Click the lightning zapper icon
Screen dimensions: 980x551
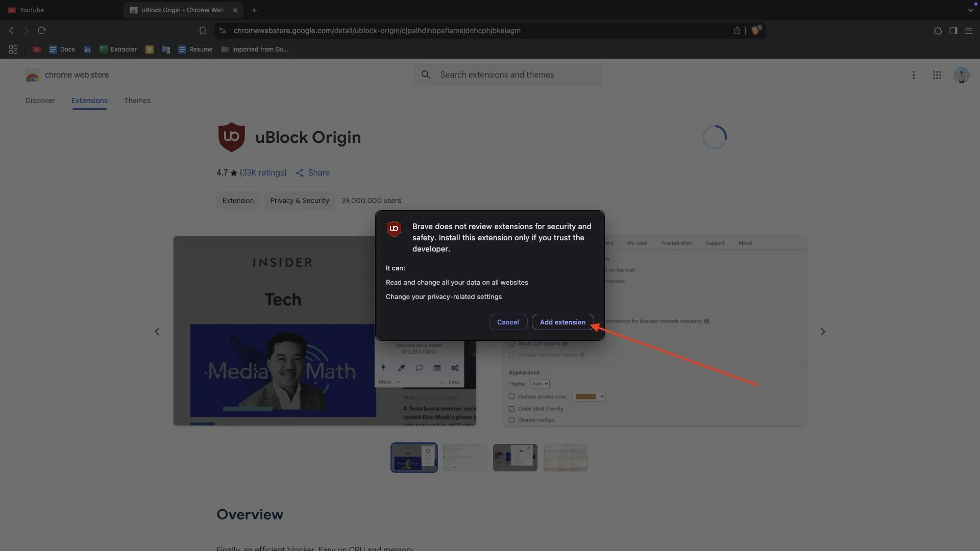click(383, 368)
